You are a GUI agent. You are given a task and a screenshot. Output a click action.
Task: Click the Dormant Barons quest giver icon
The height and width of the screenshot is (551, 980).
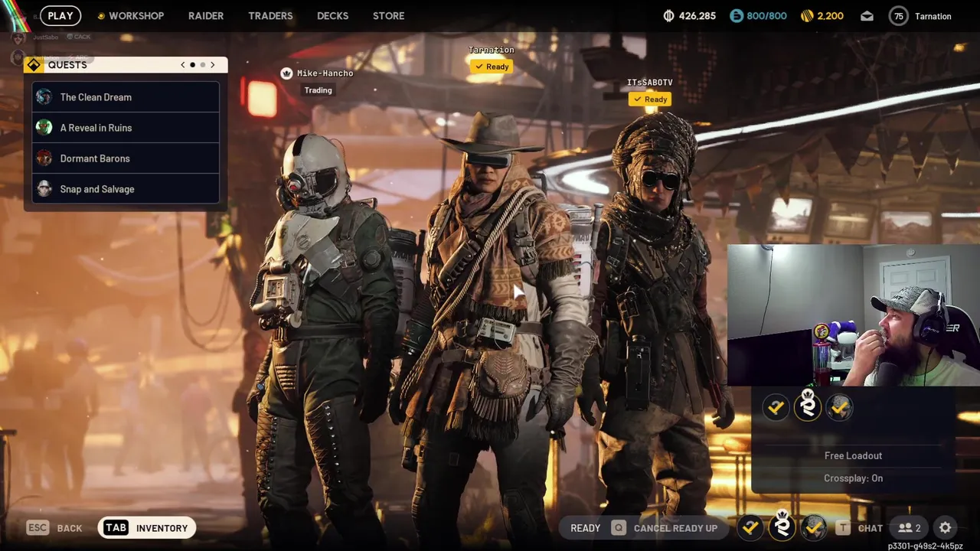tap(44, 158)
